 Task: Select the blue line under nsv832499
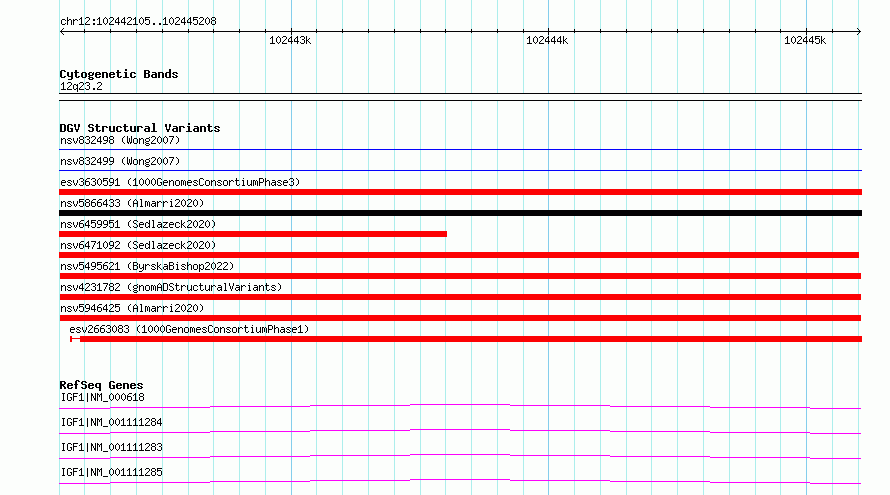(x=460, y=170)
